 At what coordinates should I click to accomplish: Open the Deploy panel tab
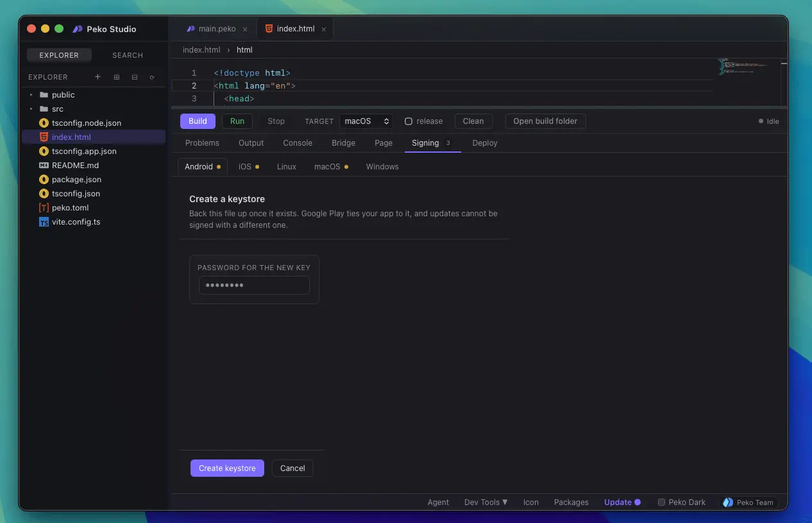point(485,143)
